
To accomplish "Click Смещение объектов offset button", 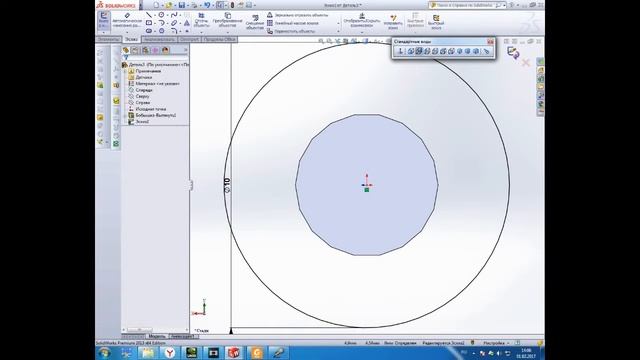I will click(255, 22).
